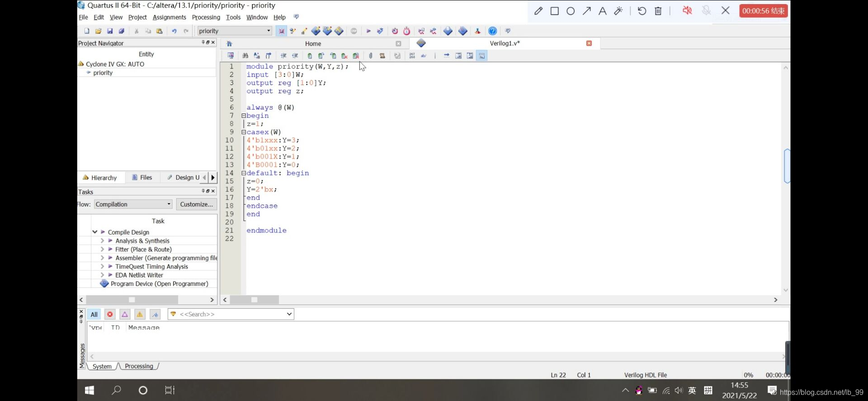This screenshot has width=868, height=401.
Task: Expand the Analysis & Synthesis task
Action: (x=102, y=241)
